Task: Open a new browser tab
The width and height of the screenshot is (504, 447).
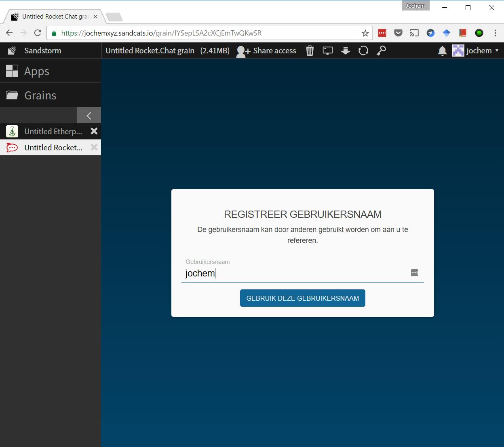Action: click(114, 17)
